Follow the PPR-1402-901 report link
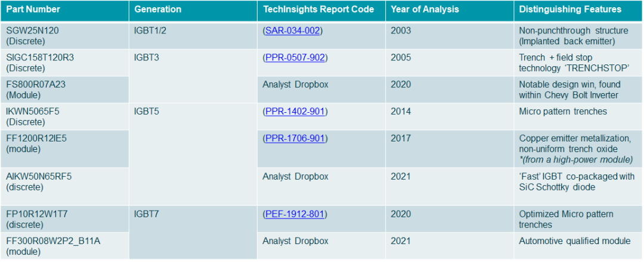The width and height of the screenshot is (644, 262). [295, 111]
